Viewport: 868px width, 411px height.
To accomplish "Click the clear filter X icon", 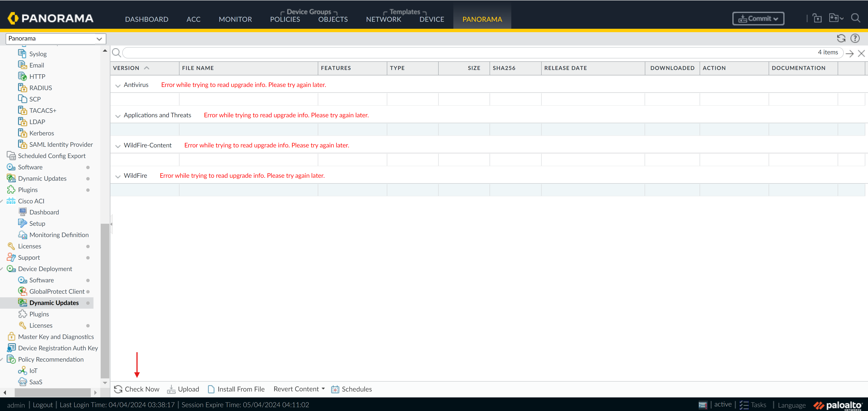I will (861, 53).
